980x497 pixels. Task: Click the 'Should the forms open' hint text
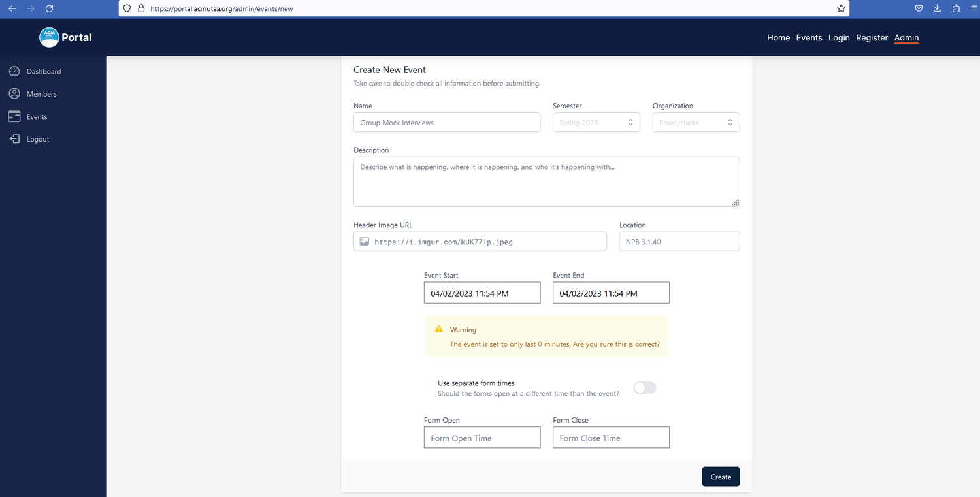click(x=529, y=394)
